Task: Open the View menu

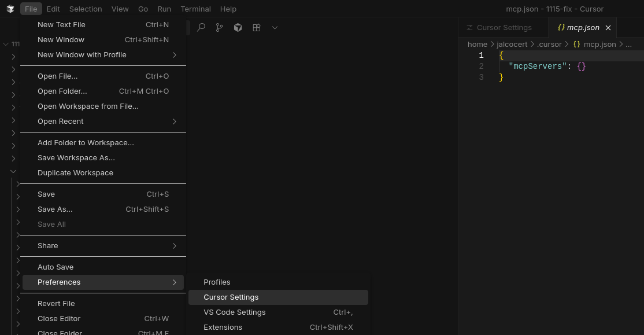Action: [x=120, y=9]
